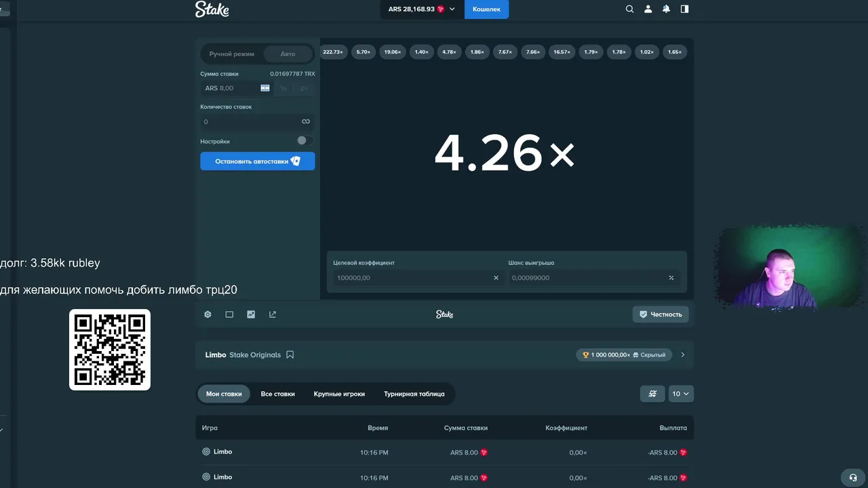The height and width of the screenshot is (488, 868).
Task: Open the 1.02× past result
Action: pos(647,52)
